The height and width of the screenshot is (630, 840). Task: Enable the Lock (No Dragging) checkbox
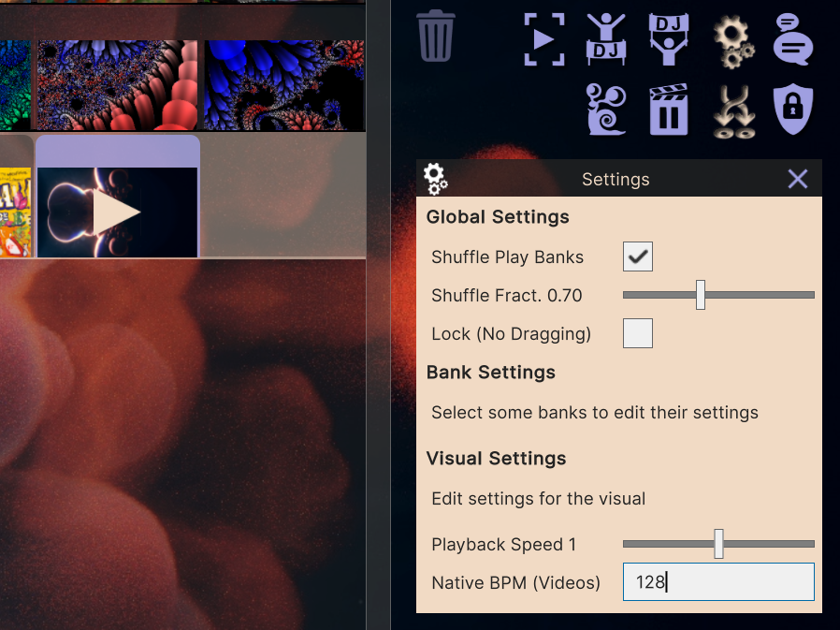tap(638, 333)
